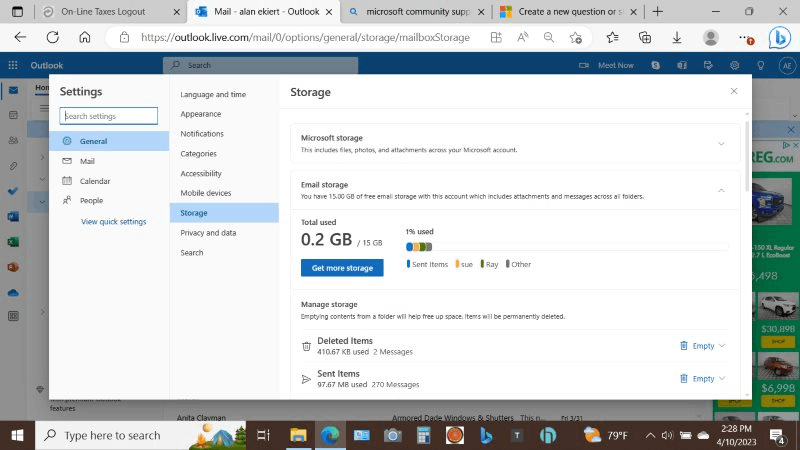Select People settings category
Viewport: 800px width, 450px height.
[109, 201]
